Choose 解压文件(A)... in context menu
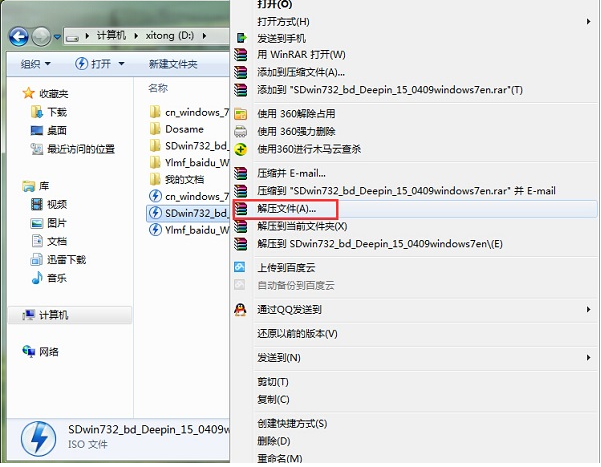Viewport: 601px width, 467px height. click(x=415, y=209)
